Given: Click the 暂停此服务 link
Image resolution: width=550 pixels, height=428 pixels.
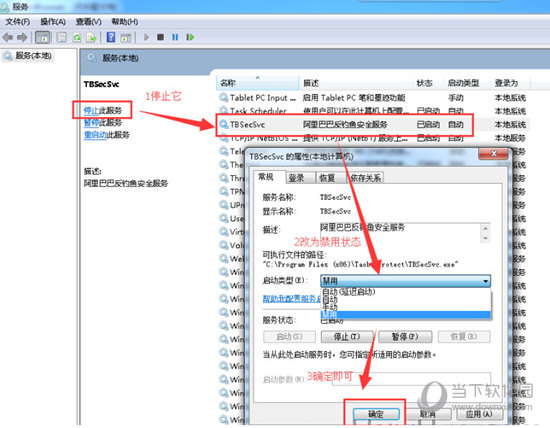Looking at the screenshot, I should click(103, 122).
